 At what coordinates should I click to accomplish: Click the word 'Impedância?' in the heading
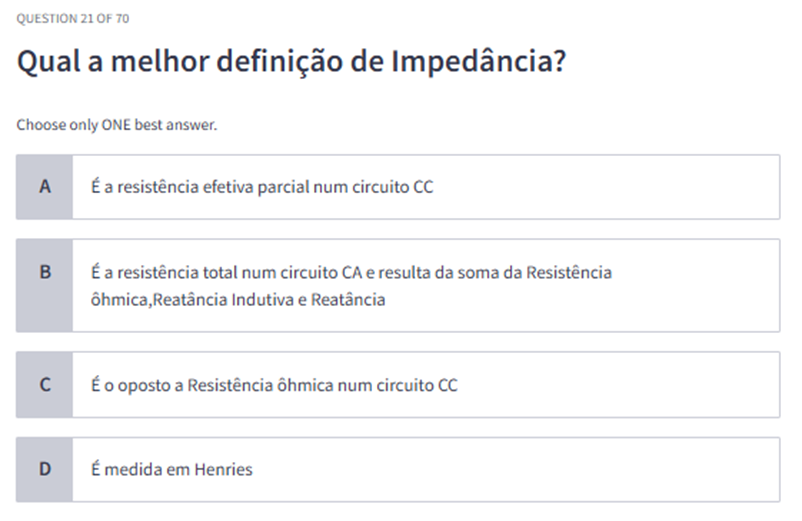point(479,62)
